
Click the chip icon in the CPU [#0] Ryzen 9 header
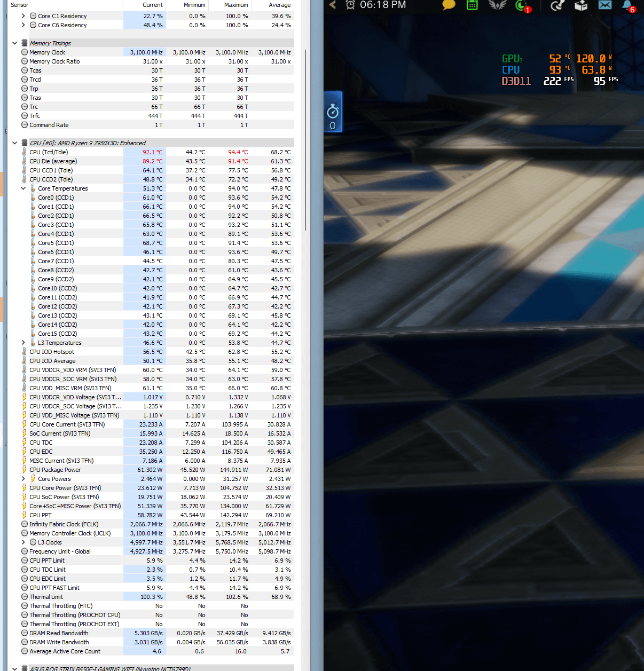(25, 143)
